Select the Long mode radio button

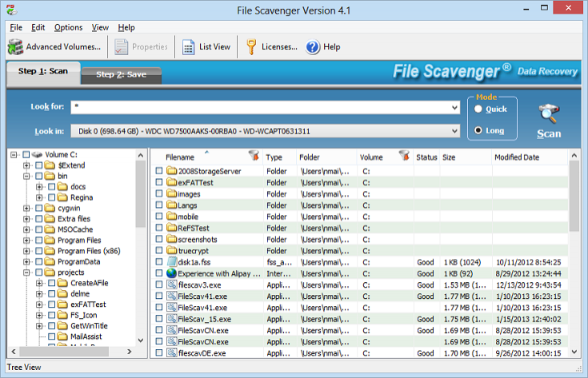pyautogui.click(x=478, y=129)
